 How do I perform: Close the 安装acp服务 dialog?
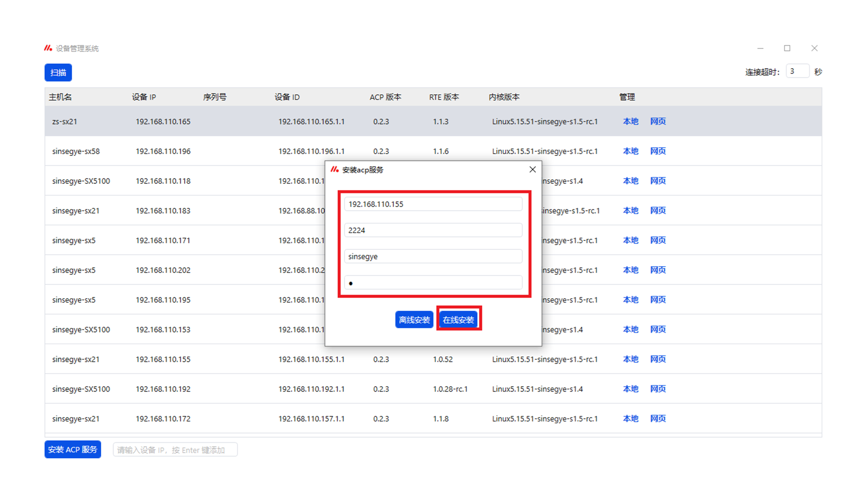pyautogui.click(x=533, y=169)
